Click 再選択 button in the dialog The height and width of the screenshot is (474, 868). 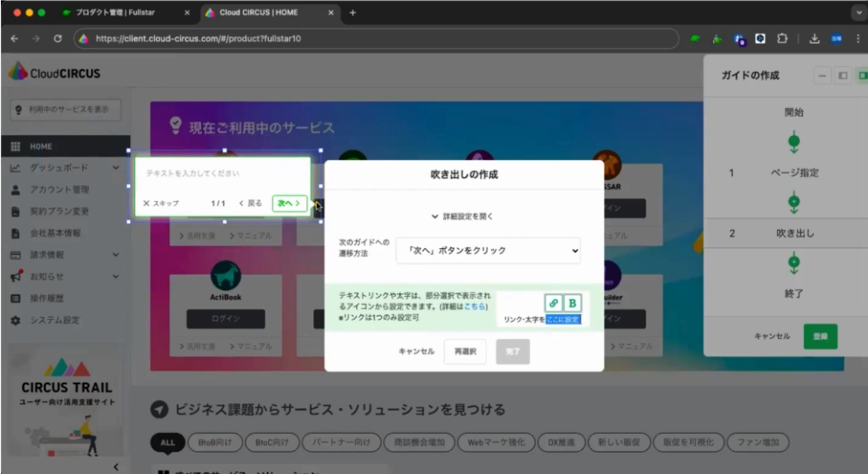pos(465,352)
